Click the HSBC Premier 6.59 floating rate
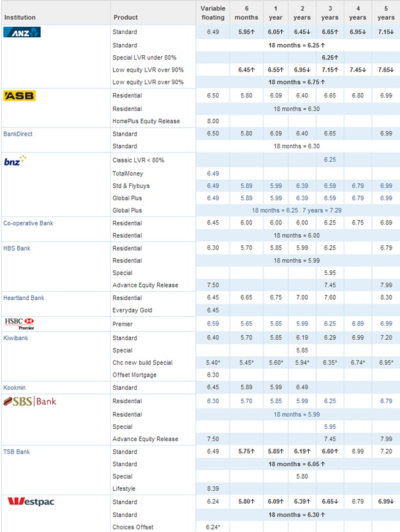The image size is (400, 532). 213,323
